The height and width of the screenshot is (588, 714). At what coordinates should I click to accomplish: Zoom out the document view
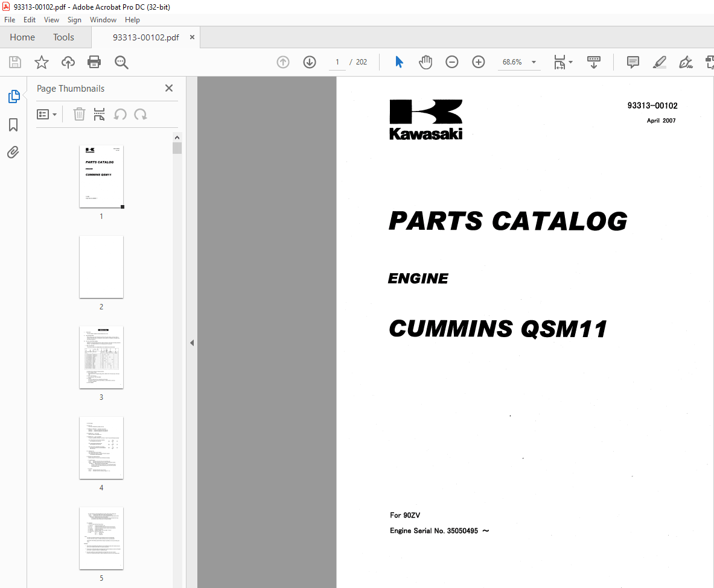pyautogui.click(x=451, y=62)
